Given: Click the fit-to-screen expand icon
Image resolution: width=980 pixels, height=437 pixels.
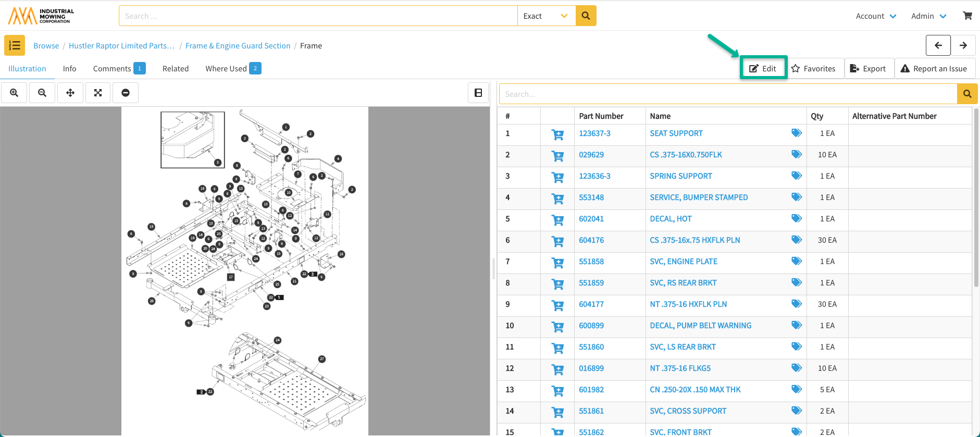Looking at the screenshot, I should [98, 93].
